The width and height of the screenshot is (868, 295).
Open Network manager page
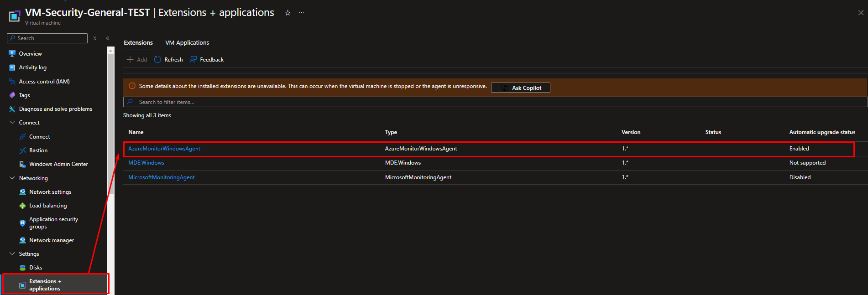(52, 240)
